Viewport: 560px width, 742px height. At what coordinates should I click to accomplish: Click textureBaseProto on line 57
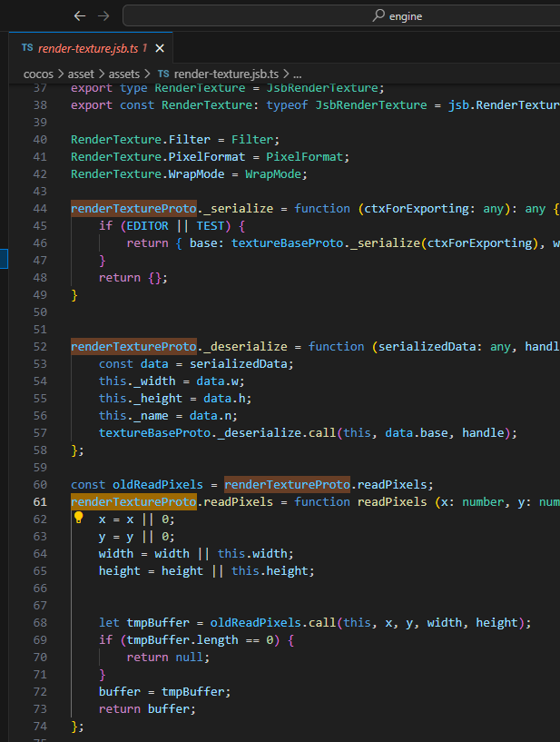(x=154, y=433)
